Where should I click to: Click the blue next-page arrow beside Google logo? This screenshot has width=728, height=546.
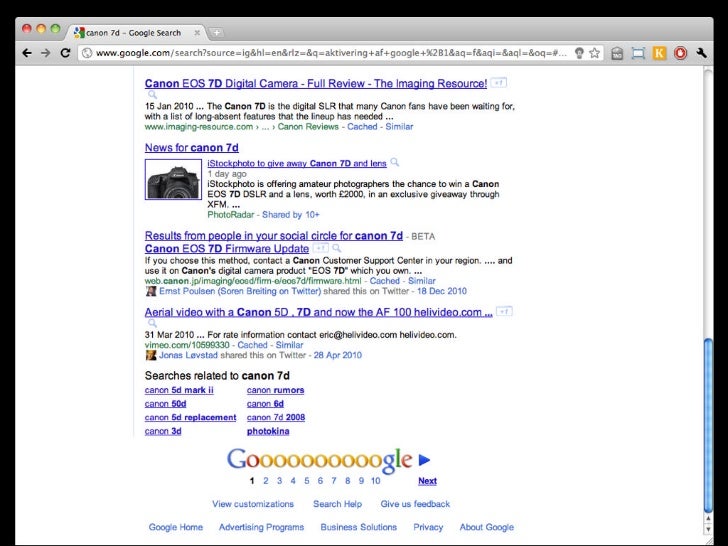[424, 460]
